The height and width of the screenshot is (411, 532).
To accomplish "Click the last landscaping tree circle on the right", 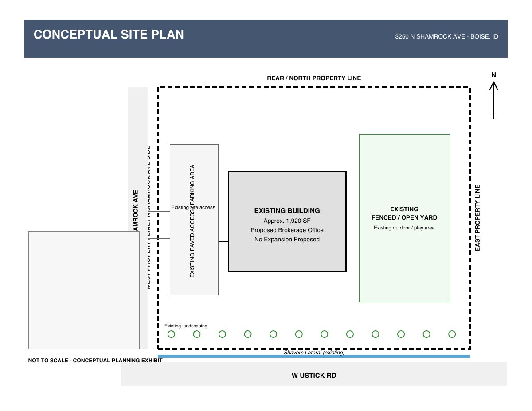I will tap(452, 334).
